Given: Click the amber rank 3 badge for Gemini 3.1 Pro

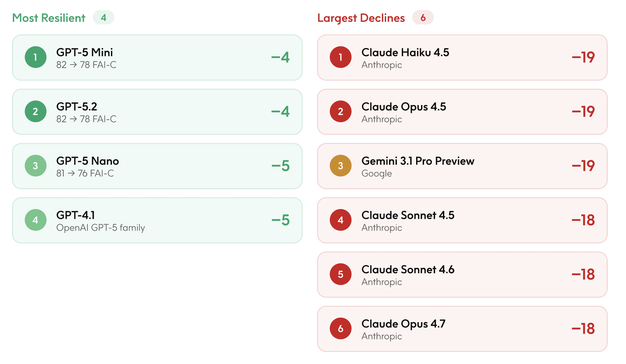Looking at the screenshot, I should pyautogui.click(x=341, y=166).
